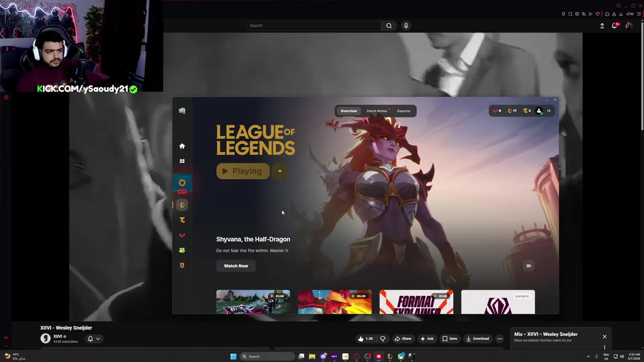
Task: Open the XIIVI channel avatar
Action: tap(46, 338)
